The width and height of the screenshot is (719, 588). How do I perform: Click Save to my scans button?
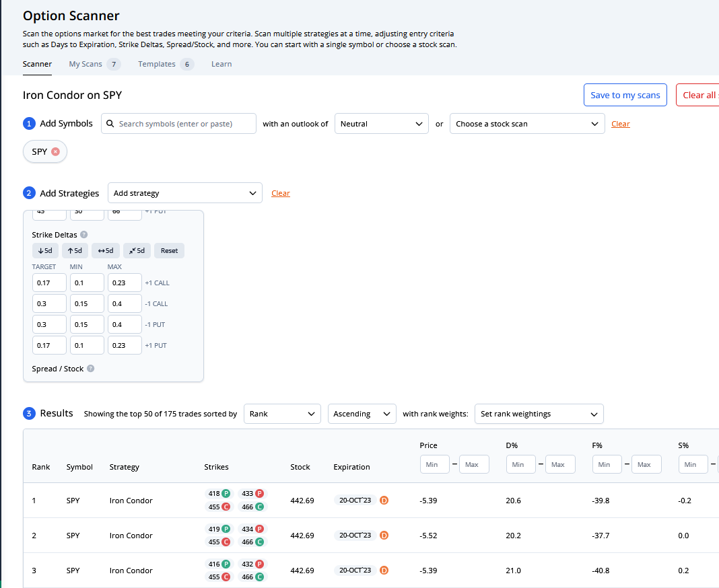click(x=625, y=95)
